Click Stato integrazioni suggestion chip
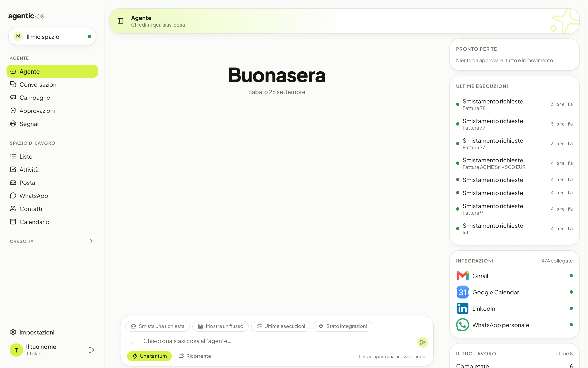Viewport: 588px width, 368px height. click(343, 326)
